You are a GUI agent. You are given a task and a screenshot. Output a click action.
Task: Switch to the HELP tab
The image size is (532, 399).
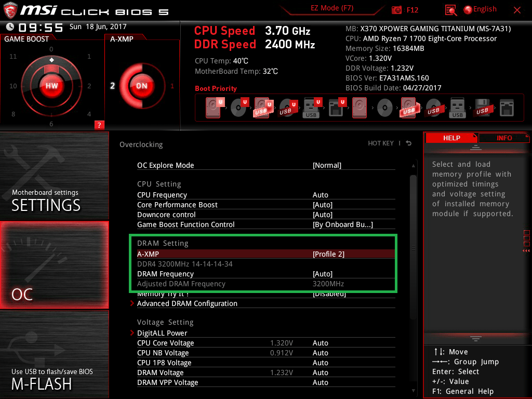[x=451, y=138]
